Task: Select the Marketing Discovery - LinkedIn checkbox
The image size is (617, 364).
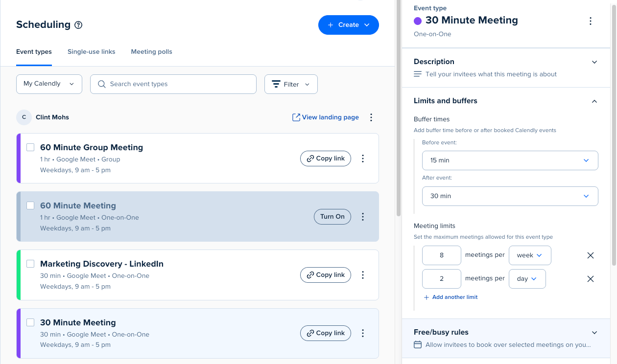Action: (30, 264)
